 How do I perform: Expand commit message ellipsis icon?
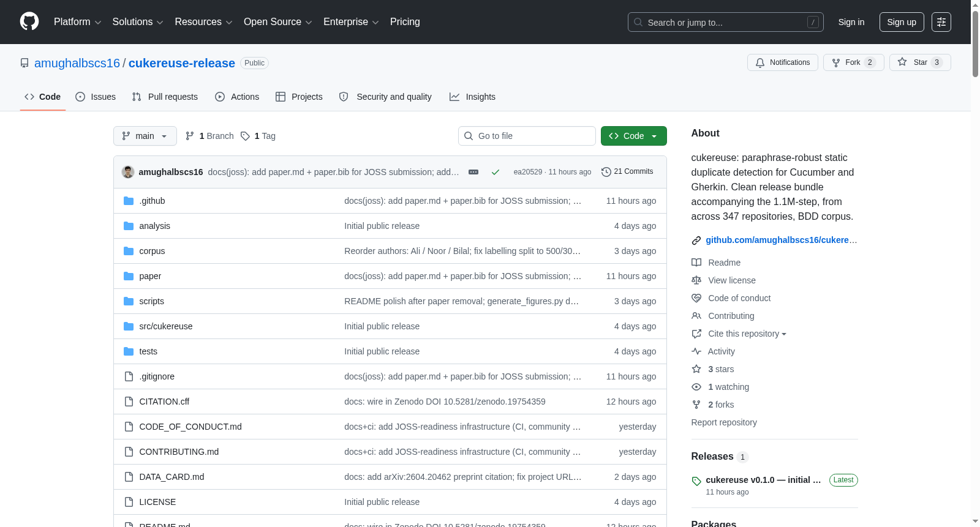473,172
